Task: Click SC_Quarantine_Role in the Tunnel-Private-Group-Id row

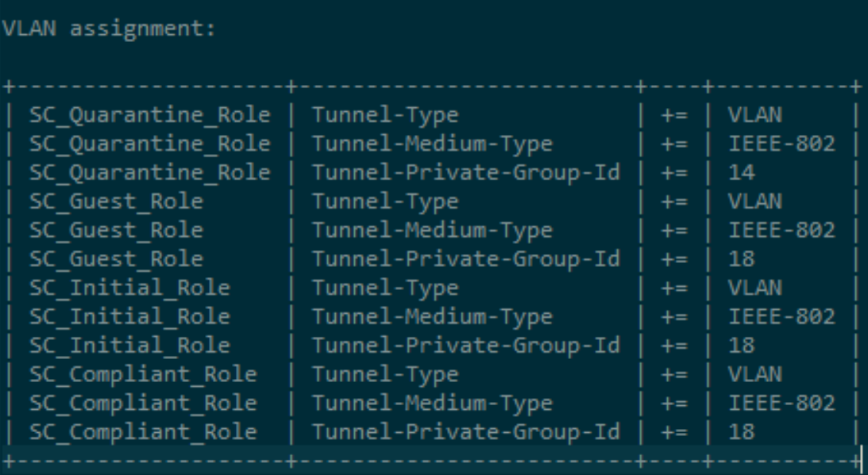Action: point(150,172)
